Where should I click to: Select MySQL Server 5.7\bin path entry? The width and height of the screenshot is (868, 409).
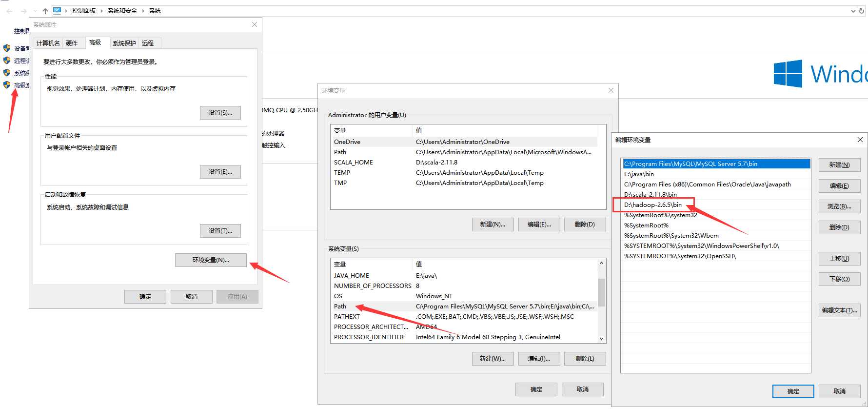point(716,164)
